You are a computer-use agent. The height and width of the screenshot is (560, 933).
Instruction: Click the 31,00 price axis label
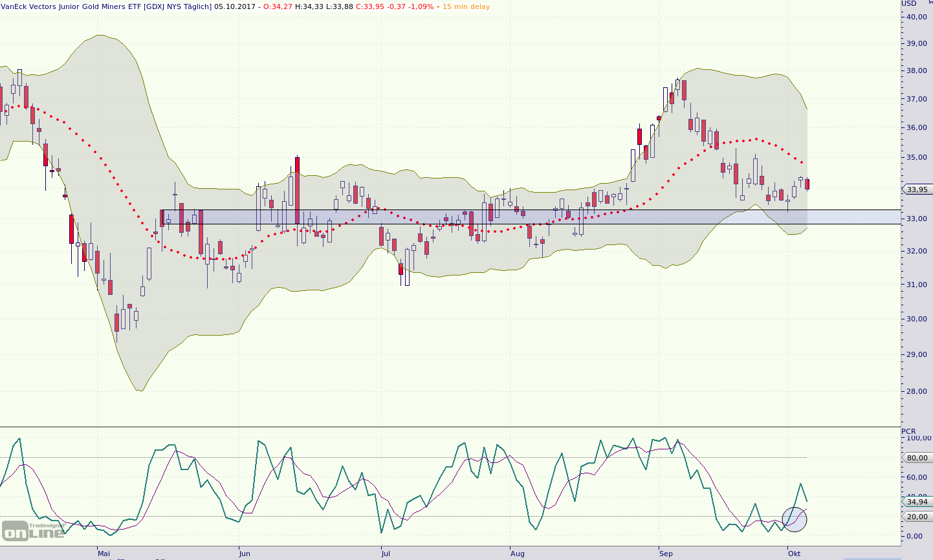tap(916, 285)
